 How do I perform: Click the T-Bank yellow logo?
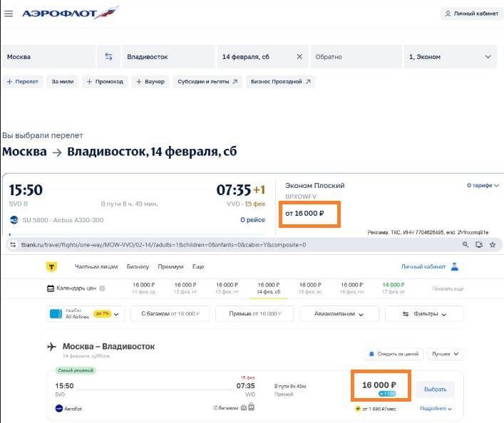[51, 266]
